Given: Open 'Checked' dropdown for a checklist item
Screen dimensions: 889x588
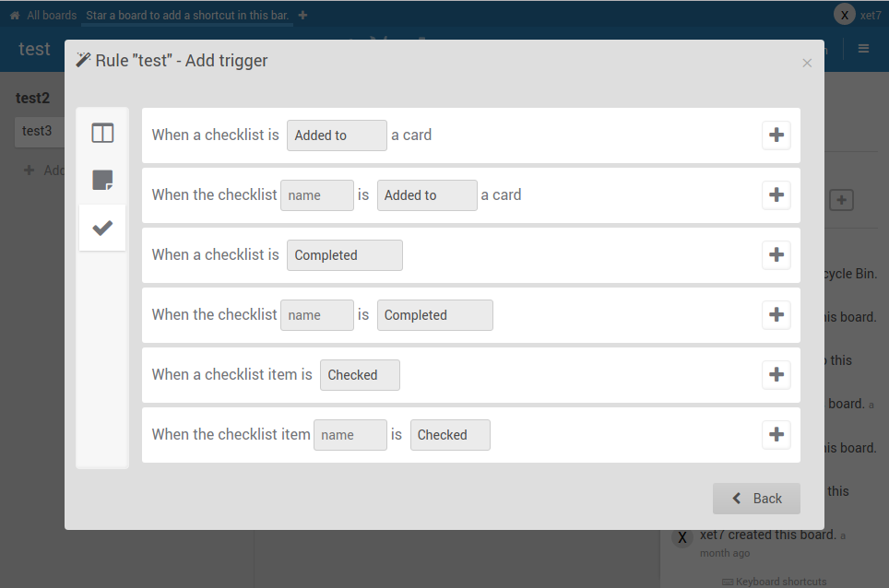Looking at the screenshot, I should click(360, 375).
